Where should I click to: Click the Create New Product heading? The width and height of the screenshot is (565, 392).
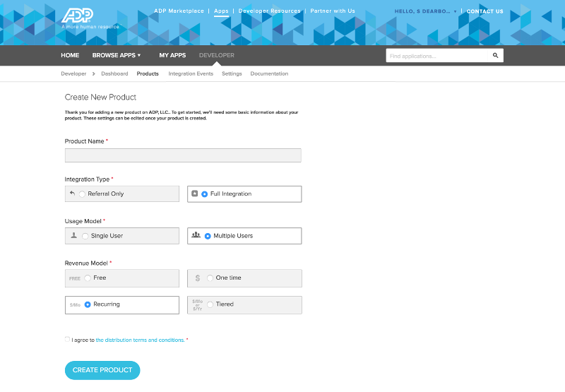tap(100, 97)
